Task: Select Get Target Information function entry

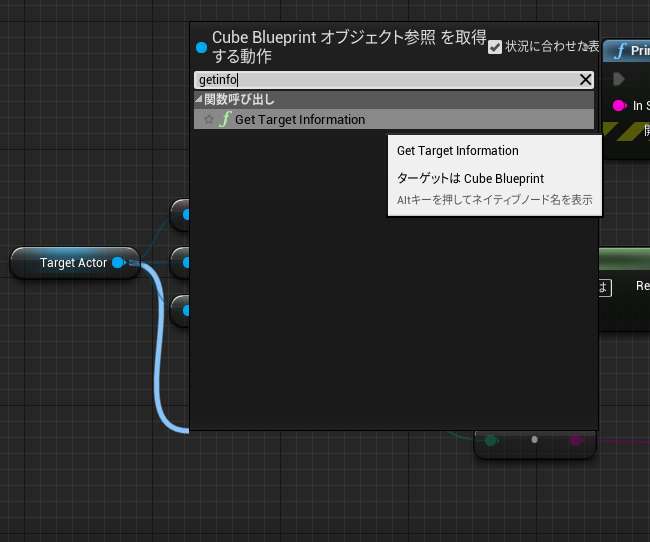Action: click(394, 119)
